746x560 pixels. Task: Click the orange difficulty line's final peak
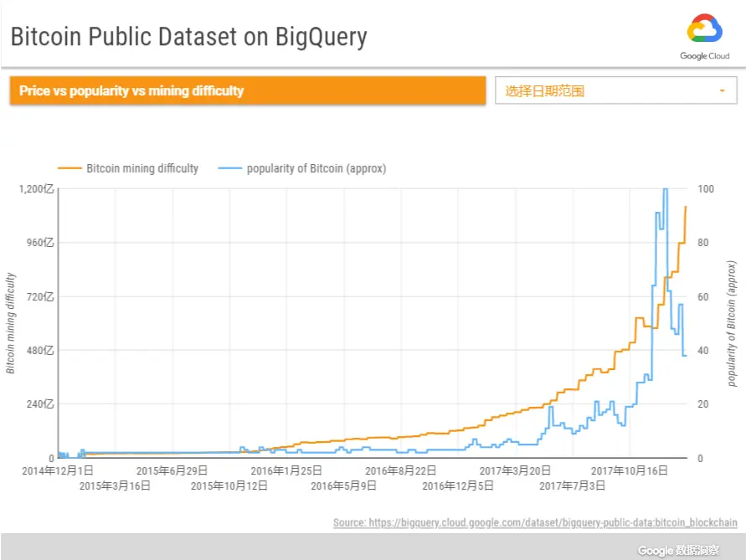coord(686,208)
